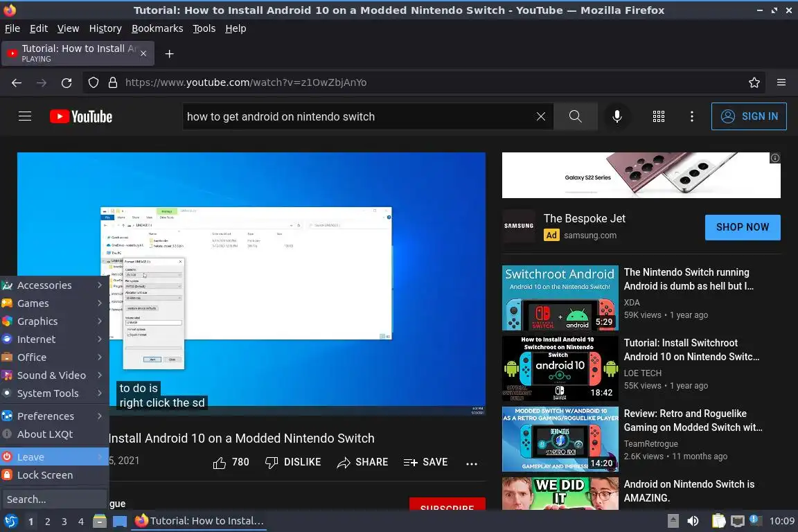Open YouTube settings three-dot menu
798x532 pixels.
click(x=691, y=116)
